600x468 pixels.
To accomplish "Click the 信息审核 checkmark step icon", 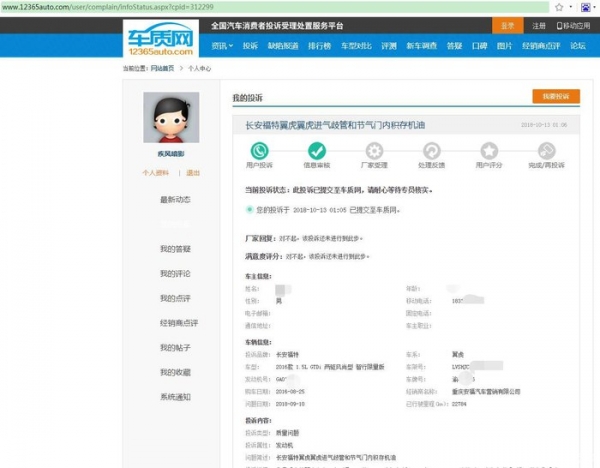I will (x=317, y=151).
